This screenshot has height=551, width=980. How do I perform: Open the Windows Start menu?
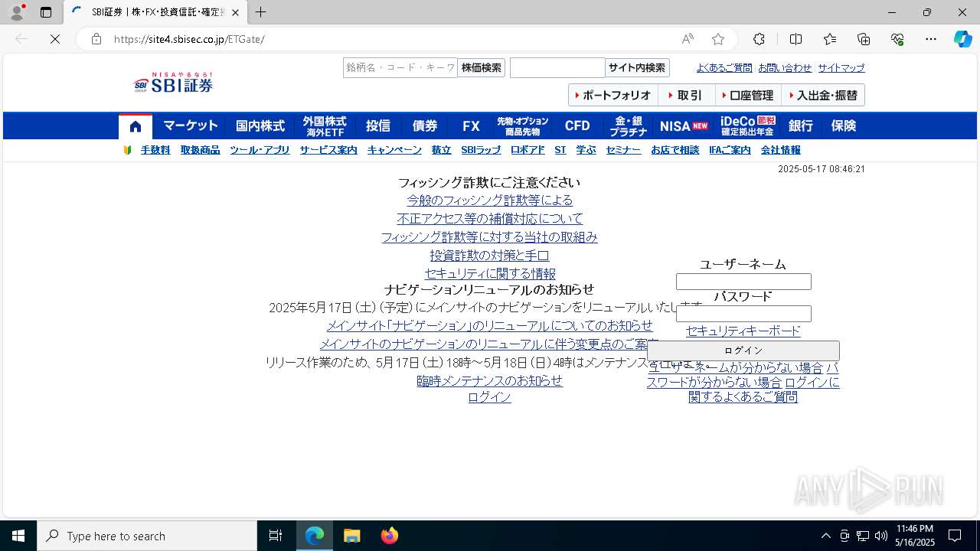pyautogui.click(x=18, y=536)
